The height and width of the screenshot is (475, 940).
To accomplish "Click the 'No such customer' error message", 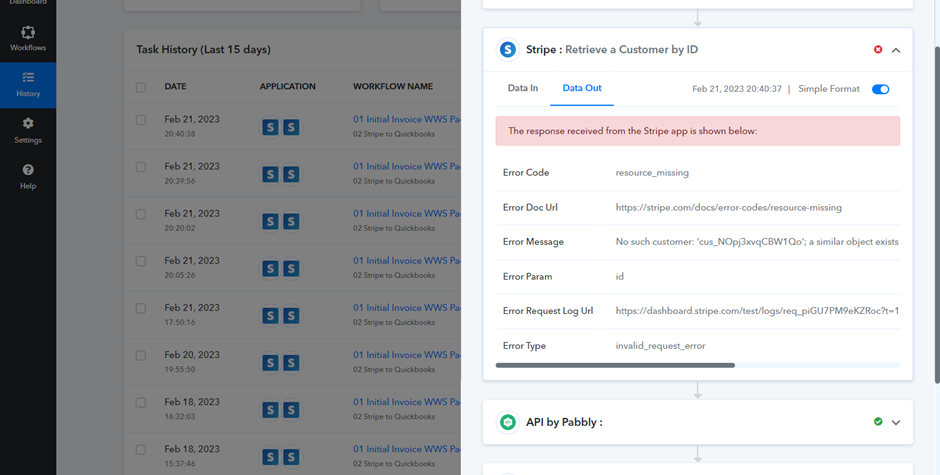I will [757, 242].
